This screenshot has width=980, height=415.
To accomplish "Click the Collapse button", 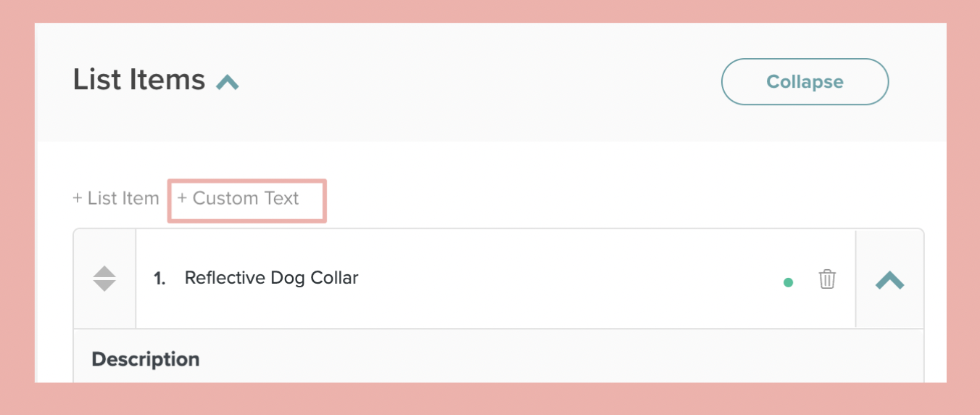I will point(805,82).
